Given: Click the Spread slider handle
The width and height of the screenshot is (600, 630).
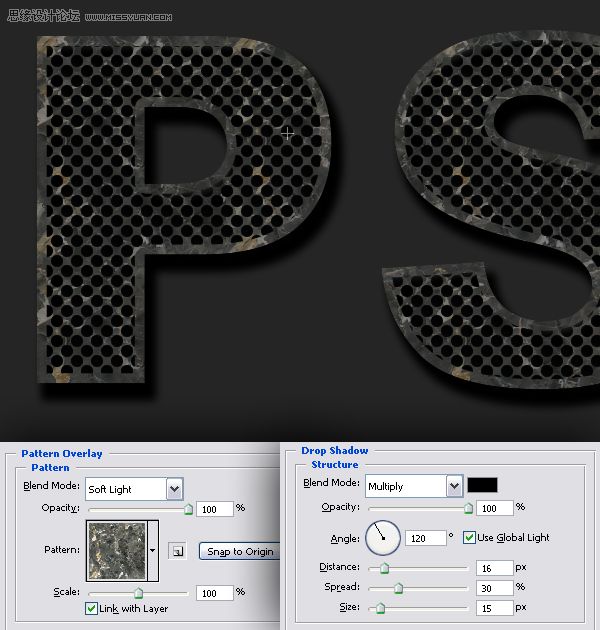Looking at the screenshot, I should pyautogui.click(x=398, y=588).
